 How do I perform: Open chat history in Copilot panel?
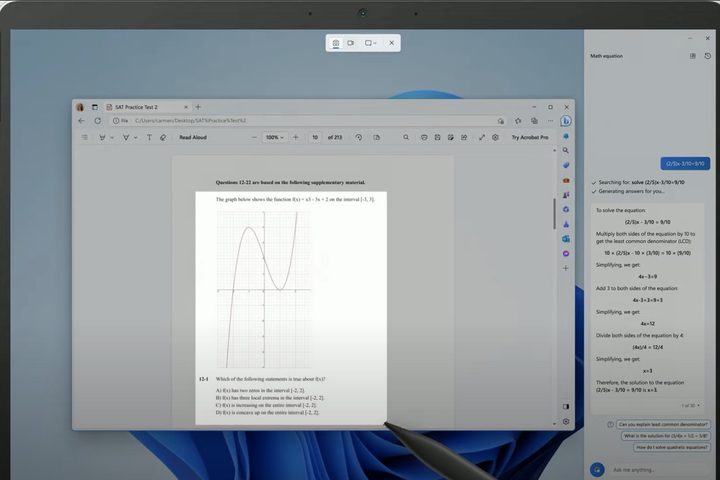(708, 56)
